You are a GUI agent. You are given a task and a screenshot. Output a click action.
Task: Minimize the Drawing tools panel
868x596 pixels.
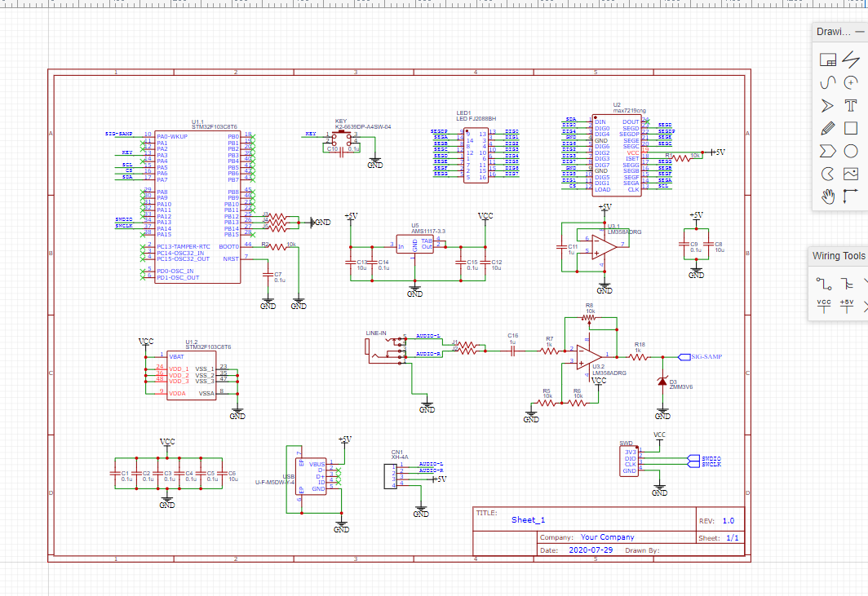click(x=860, y=32)
